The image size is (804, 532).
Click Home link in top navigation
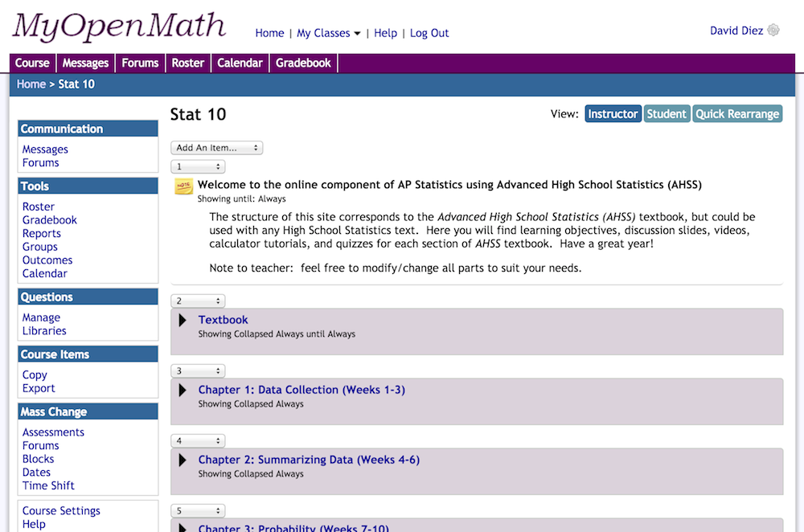[x=269, y=33]
